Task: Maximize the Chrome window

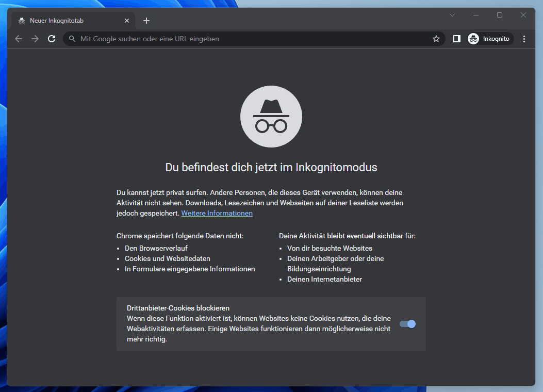Action: pyautogui.click(x=500, y=15)
